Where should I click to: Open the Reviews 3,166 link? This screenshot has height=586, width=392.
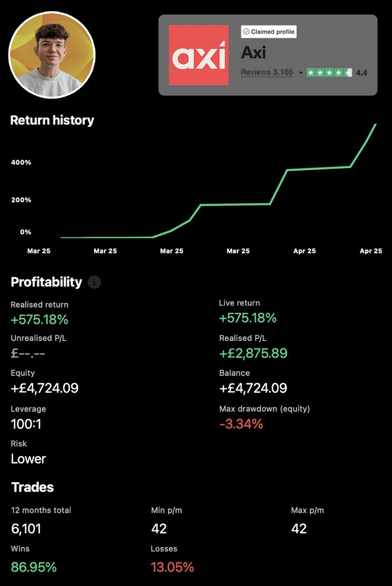pos(267,72)
